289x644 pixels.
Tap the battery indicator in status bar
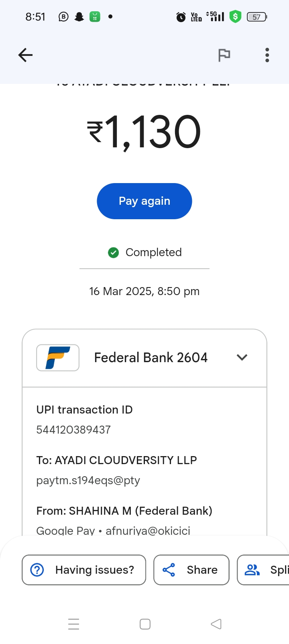coord(257,17)
